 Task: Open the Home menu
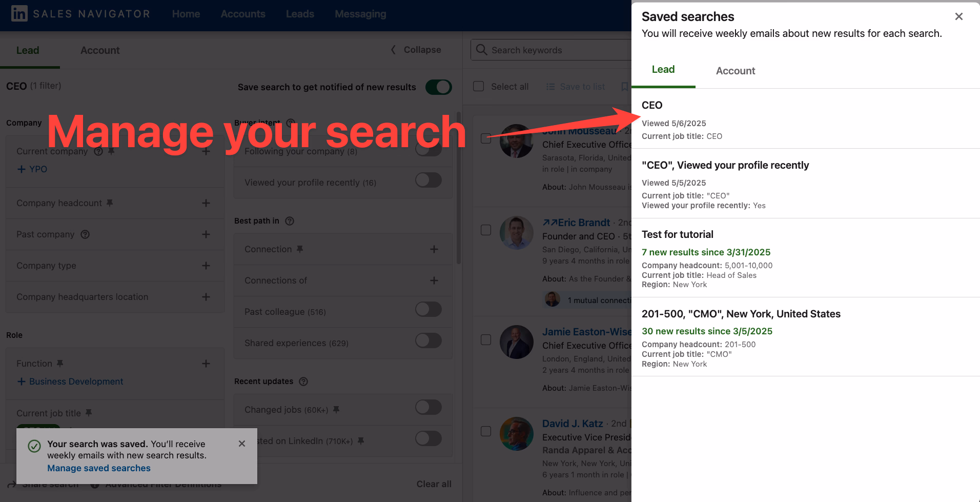186,14
